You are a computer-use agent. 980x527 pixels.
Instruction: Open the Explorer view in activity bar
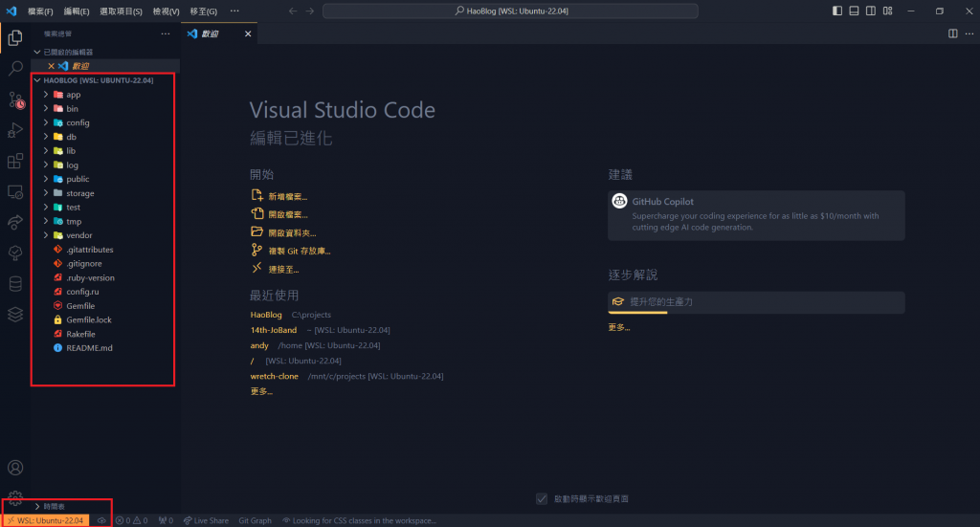tap(15, 38)
